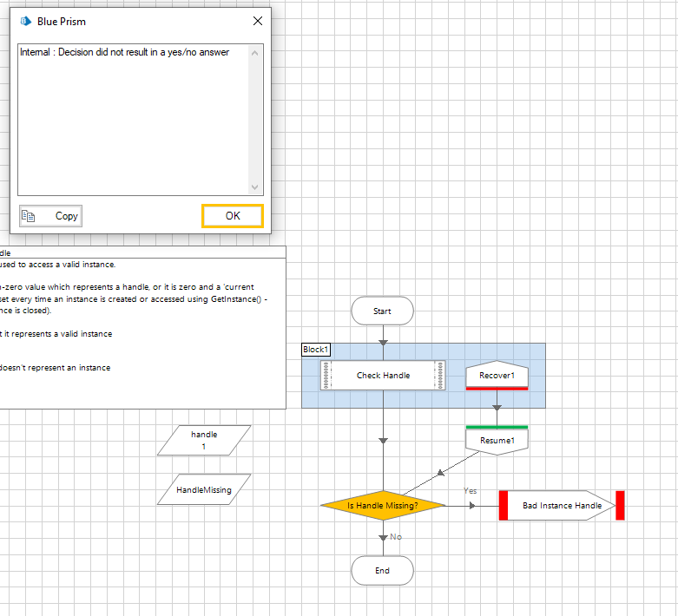Click down arrow of message scrollbar
Viewport: 678px width, 616px height.
[x=254, y=187]
